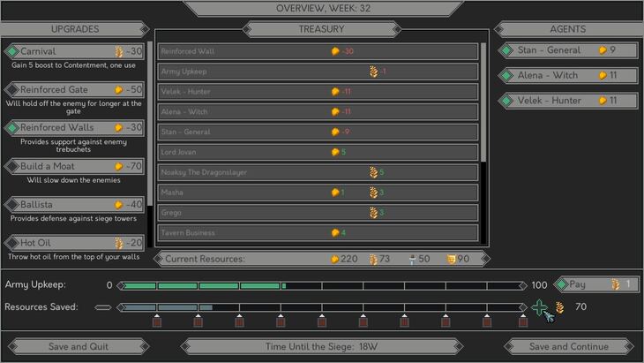Viewport: 644px width, 363px height.
Task: Click the wheat icon on the Pay button
Action: [x=617, y=284]
